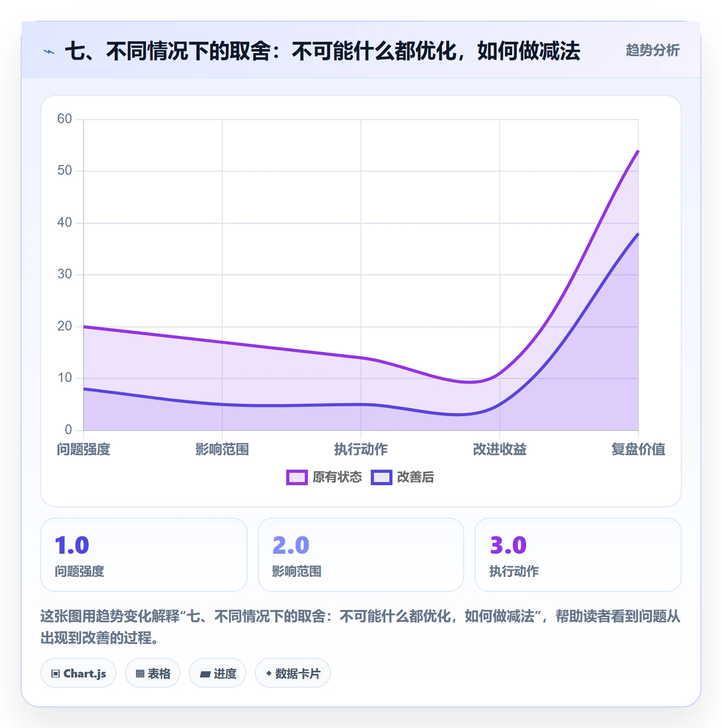The height and width of the screenshot is (728, 722).
Task: Select the Chart.js tag chip
Action: (x=78, y=673)
